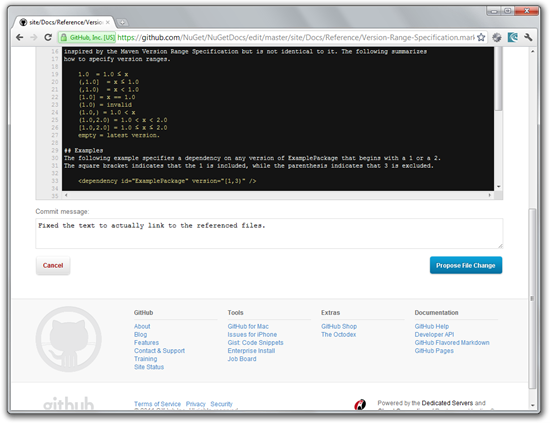
Task: Click the "empty = latest version." line
Action: click(119, 135)
